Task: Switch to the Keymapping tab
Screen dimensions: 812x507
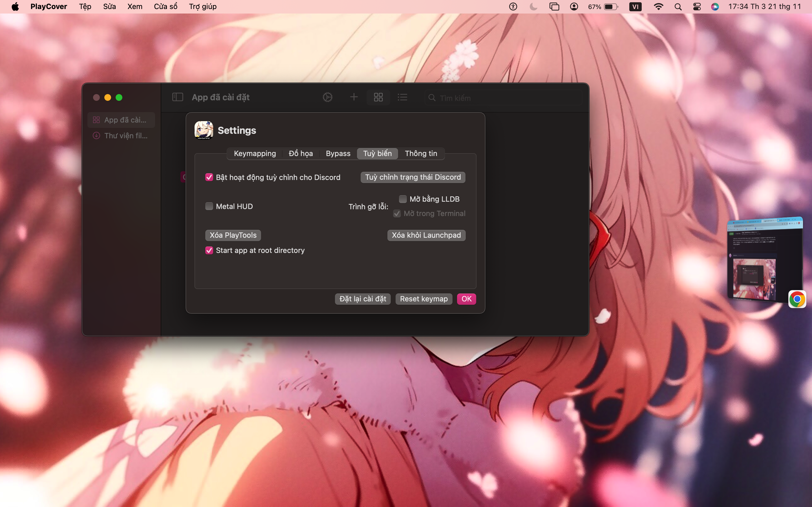Action: [x=255, y=154]
